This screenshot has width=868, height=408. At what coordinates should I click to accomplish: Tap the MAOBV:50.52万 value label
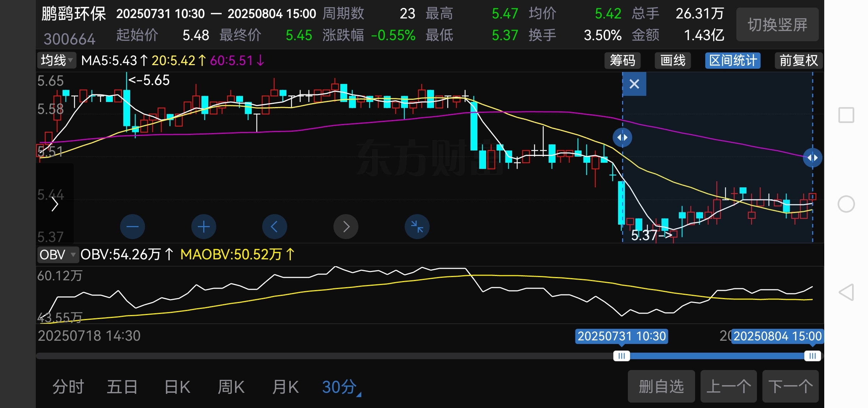pos(237,255)
